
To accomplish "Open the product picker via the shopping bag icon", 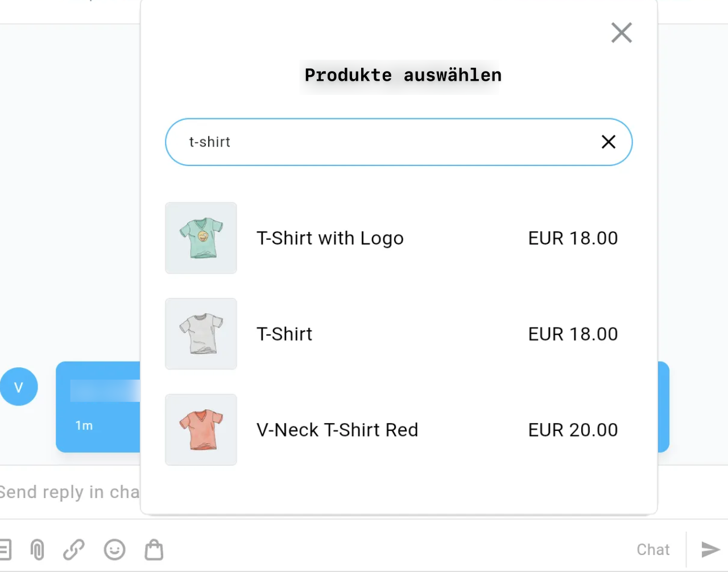I will point(154,549).
